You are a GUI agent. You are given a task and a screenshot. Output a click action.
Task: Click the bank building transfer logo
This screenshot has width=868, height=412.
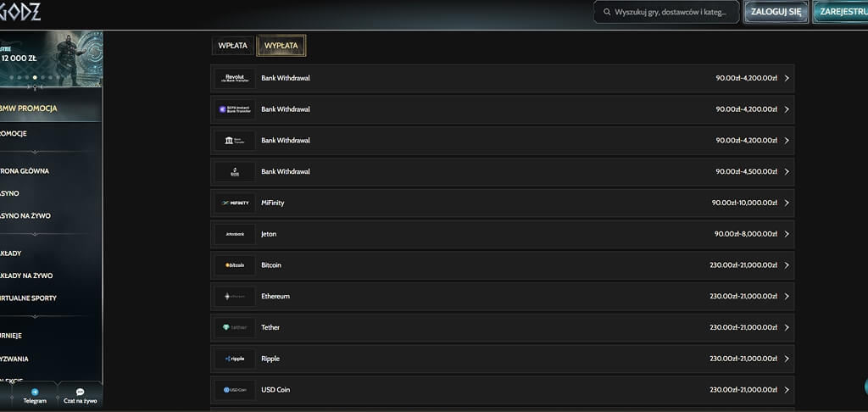[x=235, y=141]
